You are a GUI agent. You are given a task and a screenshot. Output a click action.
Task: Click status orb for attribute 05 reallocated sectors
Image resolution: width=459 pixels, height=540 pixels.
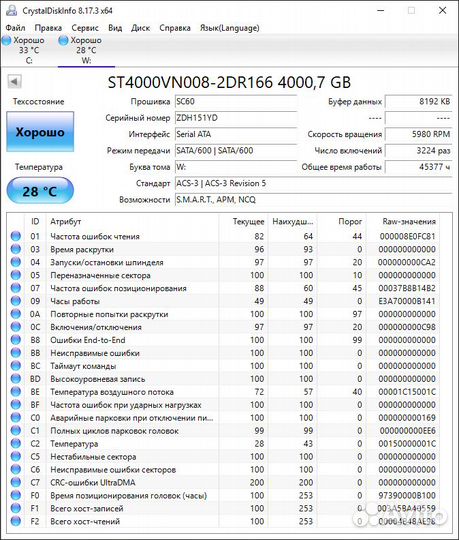coord(16,275)
